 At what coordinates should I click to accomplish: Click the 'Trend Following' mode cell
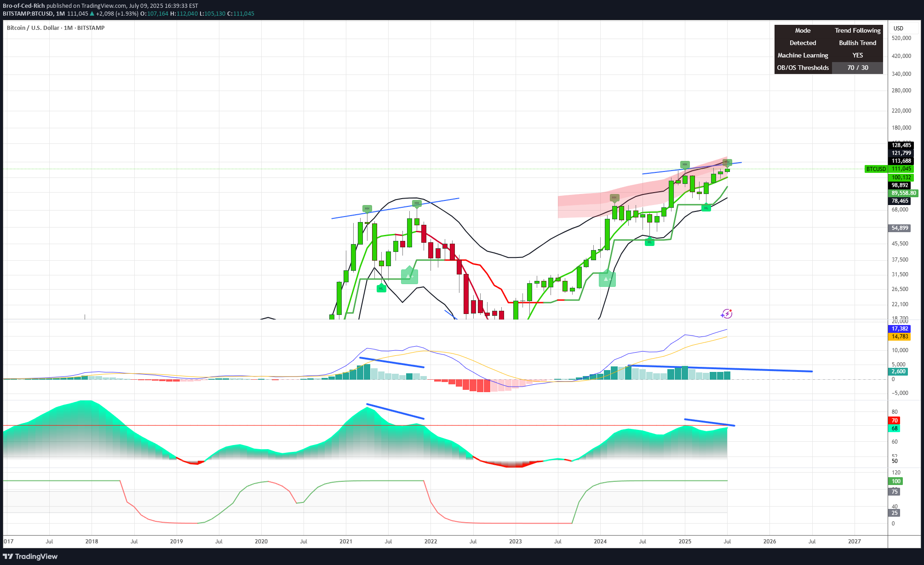point(857,30)
